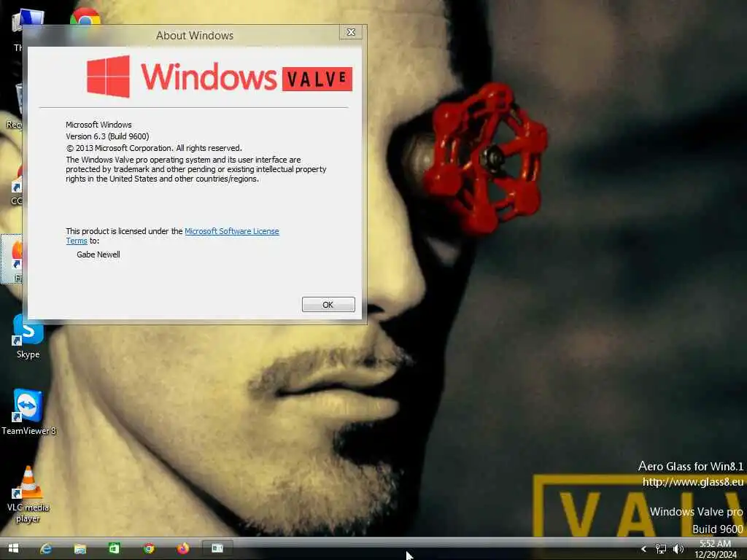
Task: Launch TeamViewer 8 from the desktop
Action: (28, 413)
